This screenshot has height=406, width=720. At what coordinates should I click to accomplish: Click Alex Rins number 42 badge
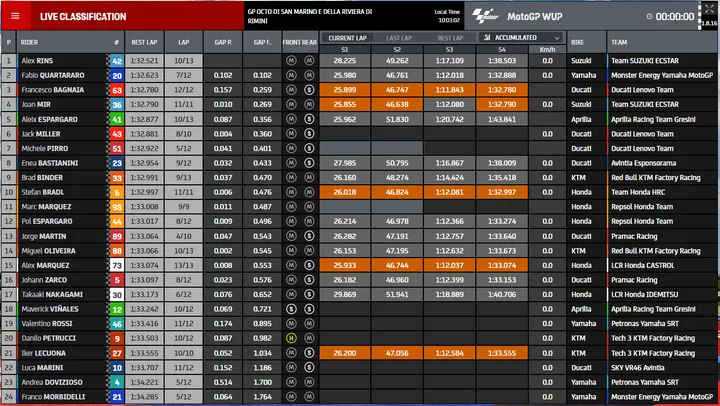[x=117, y=61]
